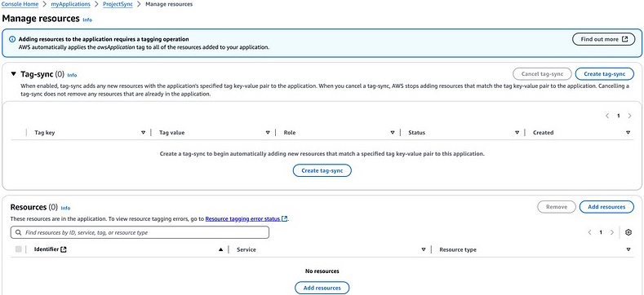Click Service column header text
The image size is (644, 295).
coord(246,249)
